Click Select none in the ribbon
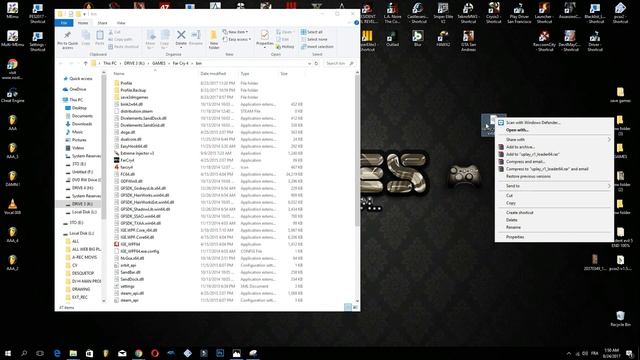The height and width of the screenshot is (360, 640). [x=314, y=39]
